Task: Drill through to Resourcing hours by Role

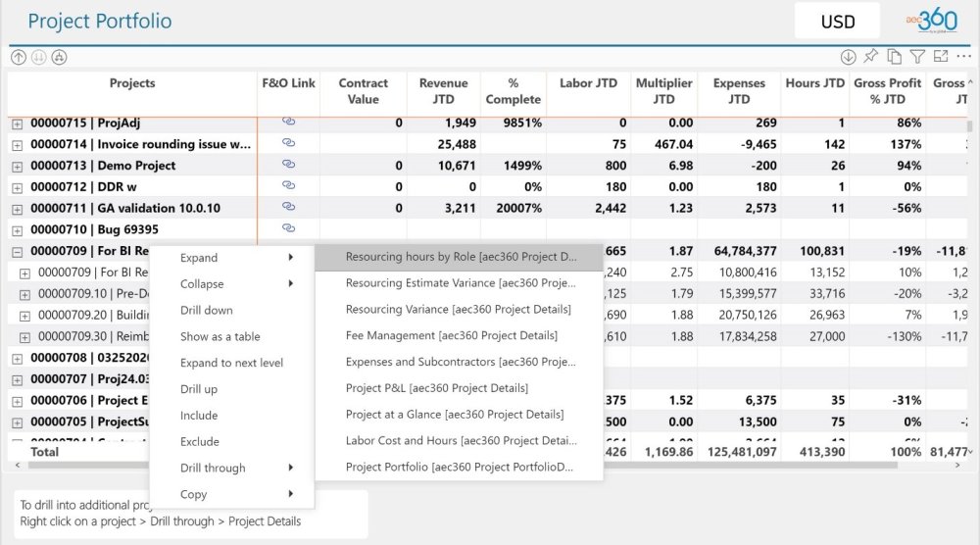Action: [x=460, y=257]
